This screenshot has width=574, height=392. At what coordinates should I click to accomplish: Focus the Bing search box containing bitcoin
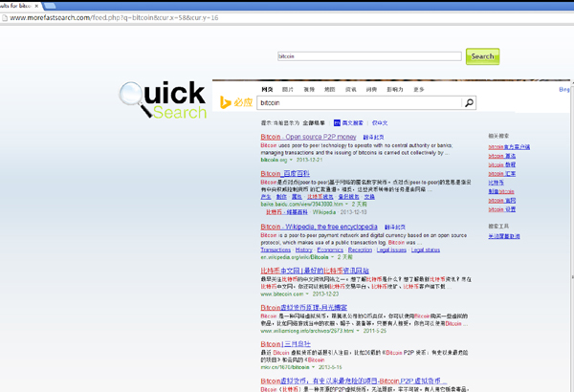coord(361,103)
